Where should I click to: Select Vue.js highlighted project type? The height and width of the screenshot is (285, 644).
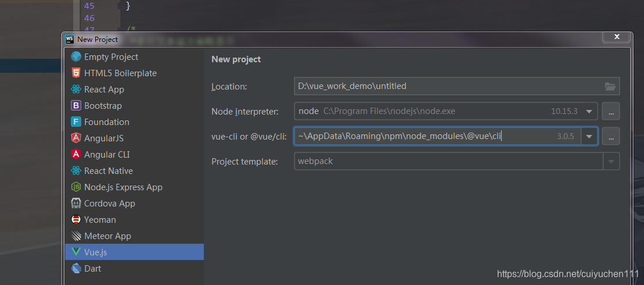134,252
